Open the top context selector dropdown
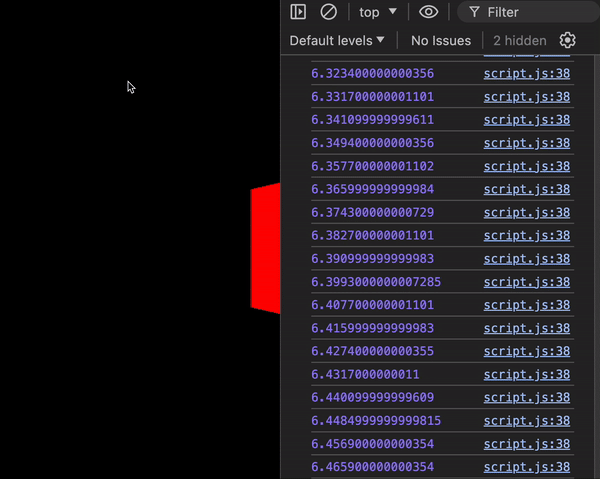 click(x=377, y=12)
